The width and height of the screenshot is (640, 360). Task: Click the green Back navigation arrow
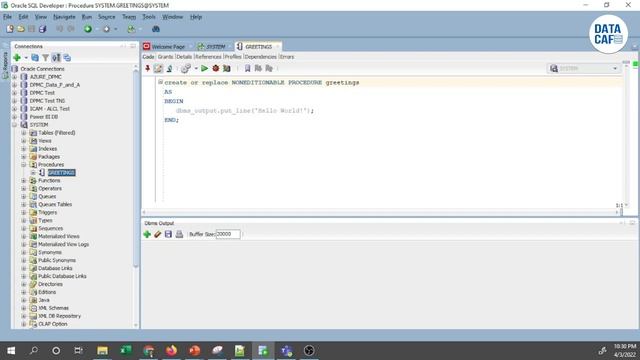pyautogui.click(x=88, y=29)
